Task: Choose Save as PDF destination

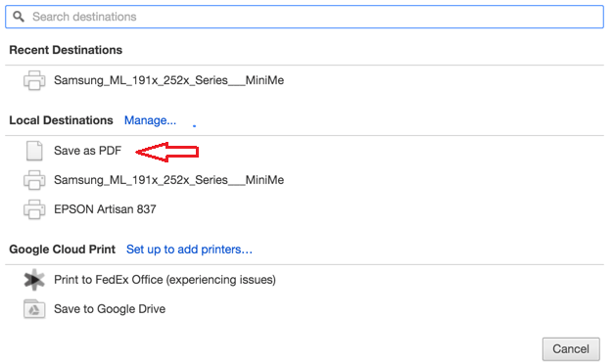Action: click(x=87, y=151)
